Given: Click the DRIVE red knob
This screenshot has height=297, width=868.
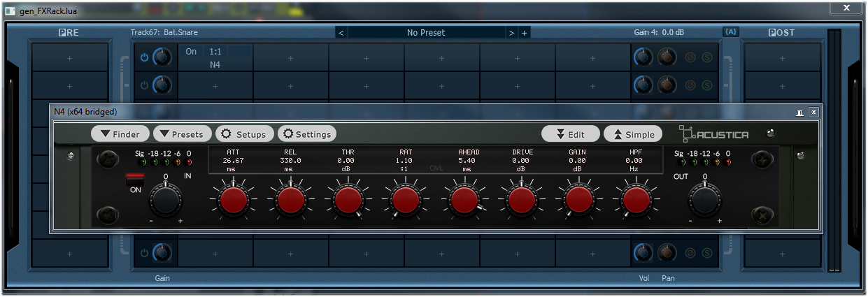Looking at the screenshot, I should tap(521, 201).
